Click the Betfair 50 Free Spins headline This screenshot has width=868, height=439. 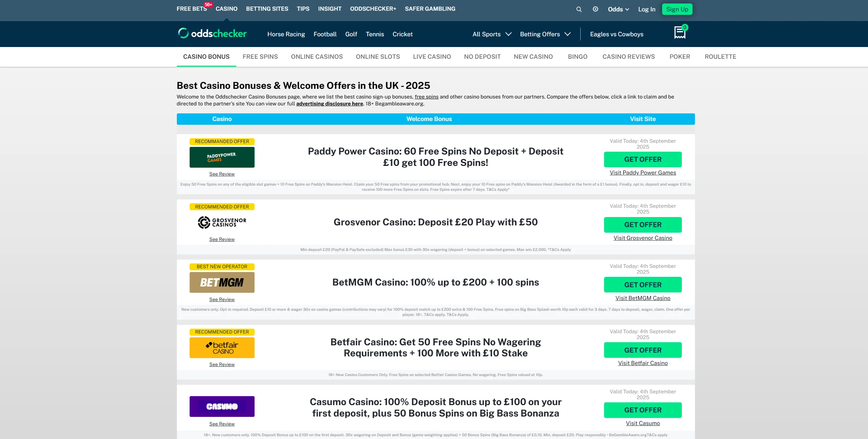436,347
